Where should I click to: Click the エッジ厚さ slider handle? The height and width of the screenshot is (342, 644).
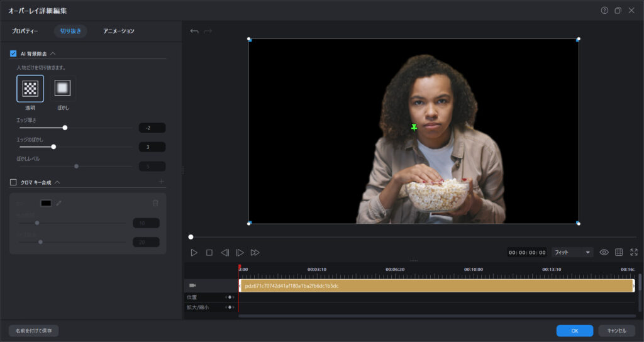tap(65, 128)
